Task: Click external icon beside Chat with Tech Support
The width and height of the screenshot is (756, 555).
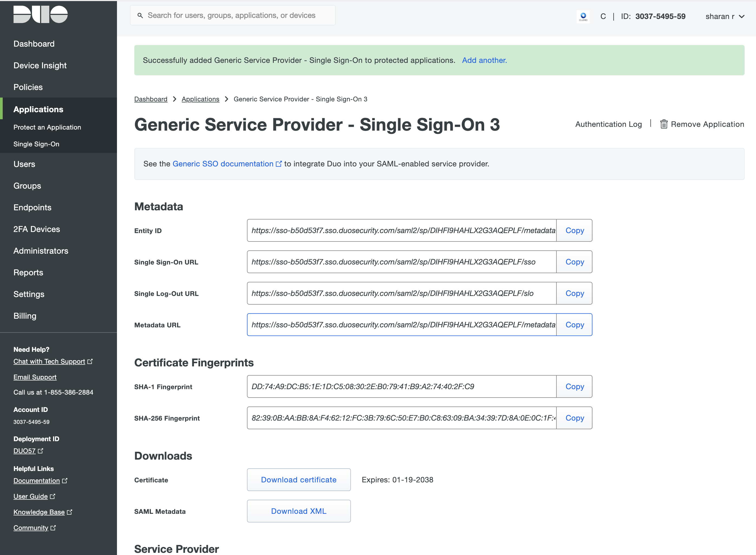Action: [x=90, y=362]
